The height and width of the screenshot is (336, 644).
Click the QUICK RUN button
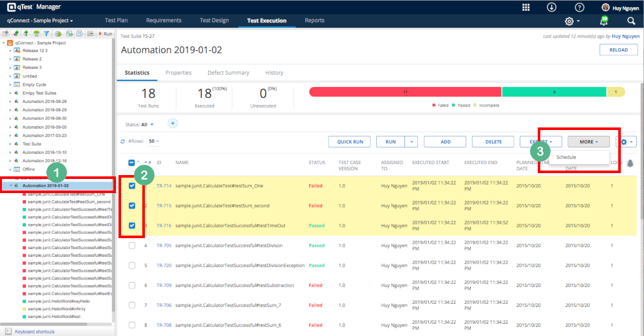[x=349, y=142]
